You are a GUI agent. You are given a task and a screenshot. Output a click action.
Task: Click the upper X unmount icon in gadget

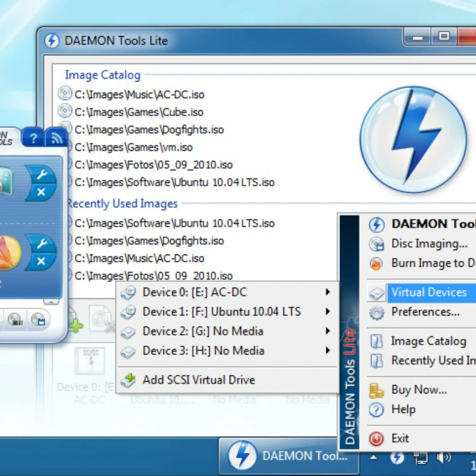tap(41, 192)
